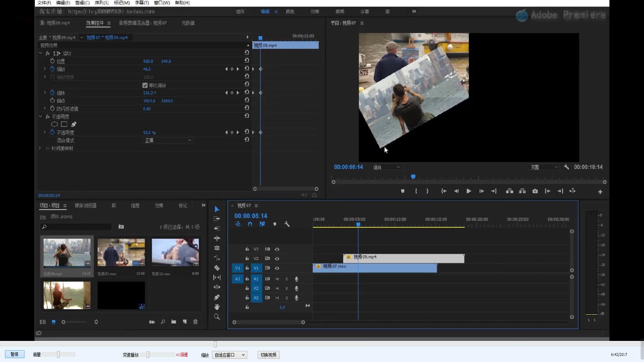
Task: Switch to Metadata tab
Action: (x=188, y=23)
